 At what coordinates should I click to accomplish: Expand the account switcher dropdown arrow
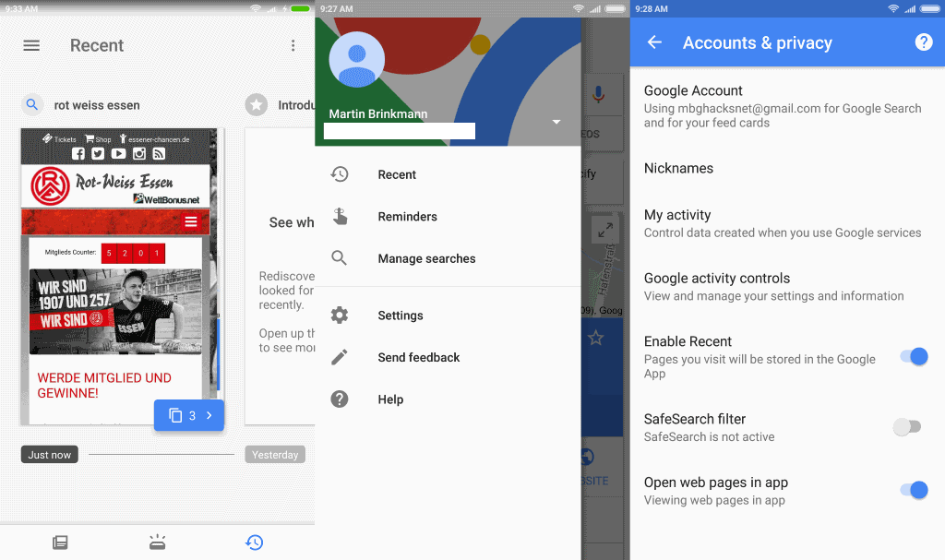point(556,122)
